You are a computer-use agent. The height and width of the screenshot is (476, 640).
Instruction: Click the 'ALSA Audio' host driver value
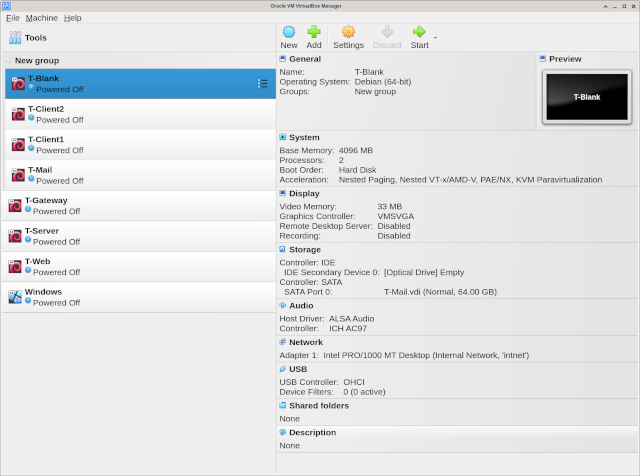click(351, 318)
